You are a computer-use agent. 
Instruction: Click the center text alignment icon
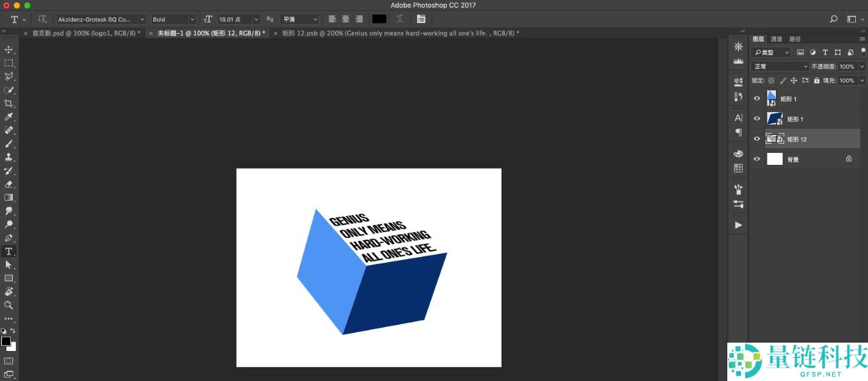345,20
